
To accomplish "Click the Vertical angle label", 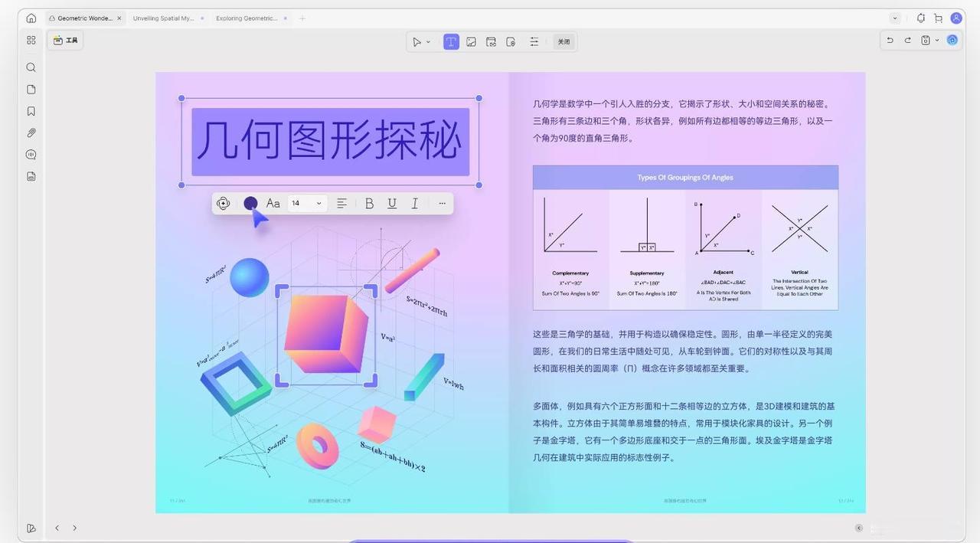I will [799, 272].
